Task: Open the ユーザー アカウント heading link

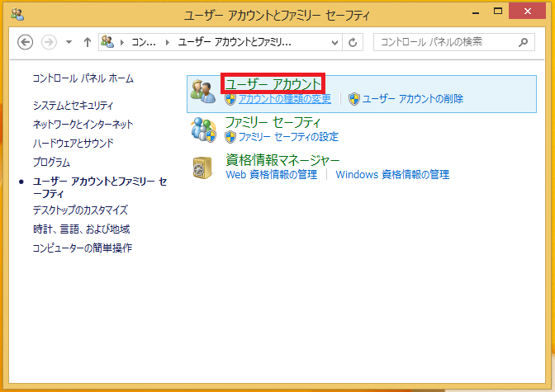Action: 273,84
